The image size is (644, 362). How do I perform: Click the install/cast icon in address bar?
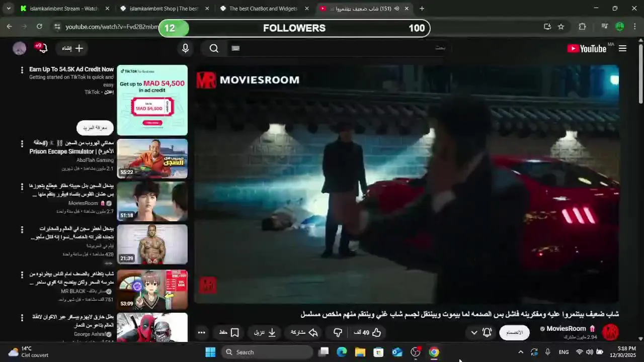pyautogui.click(x=547, y=27)
